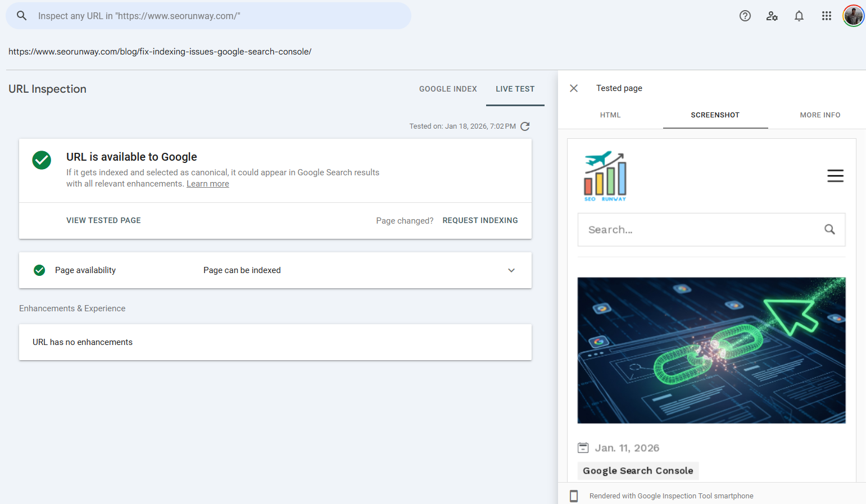Open the Google apps grid
The image size is (866, 504).
826,16
